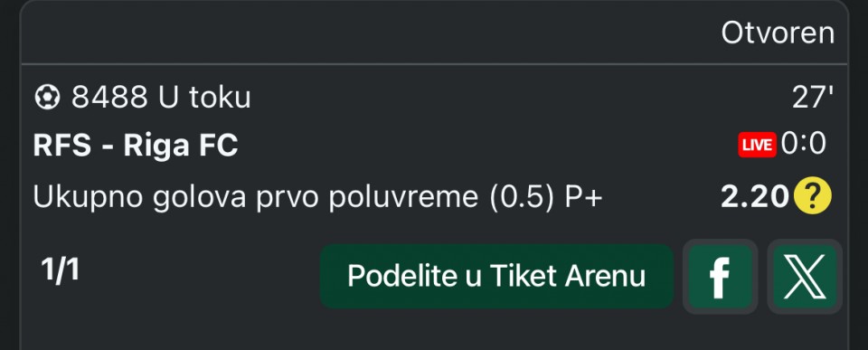This screenshot has width=868, height=350.
Task: Select the RFS home team name
Action: point(62,146)
